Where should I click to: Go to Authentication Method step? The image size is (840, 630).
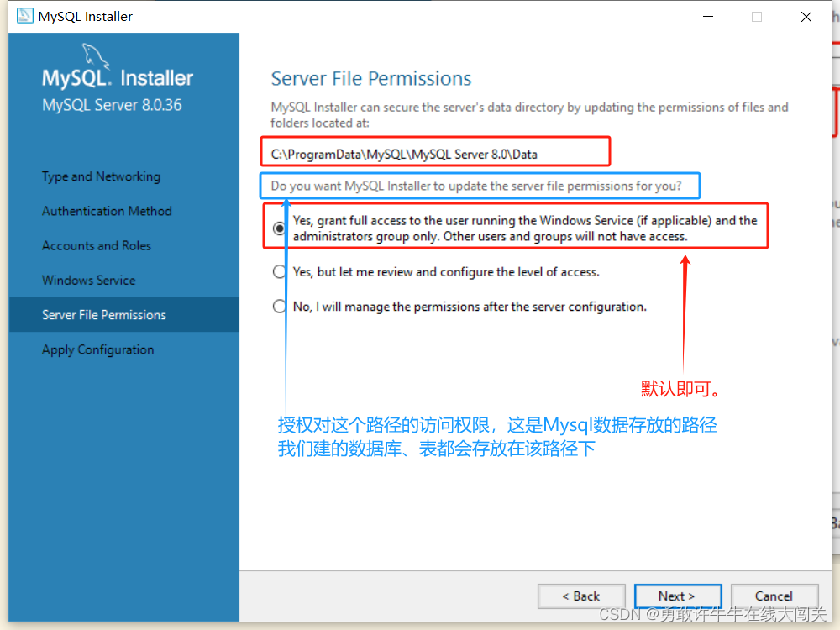coord(108,211)
